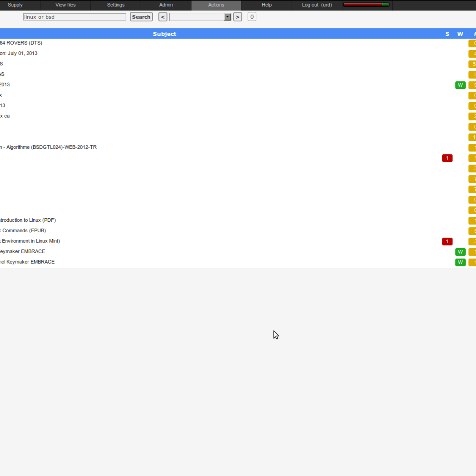Click yellow count badge in Commands (EPUB) row
This screenshot has width=476, height=476.
click(472, 231)
